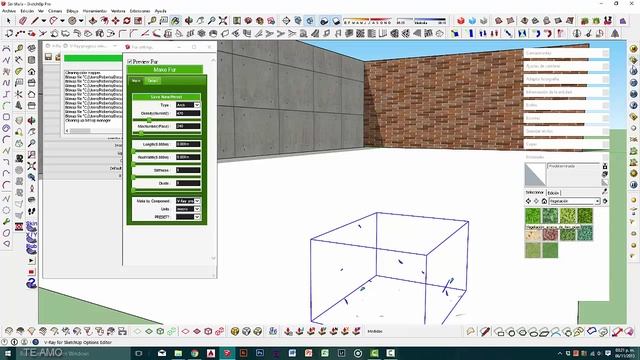Click the Density slider handle
Viewport: 640px width, 360px height.
tap(149, 120)
